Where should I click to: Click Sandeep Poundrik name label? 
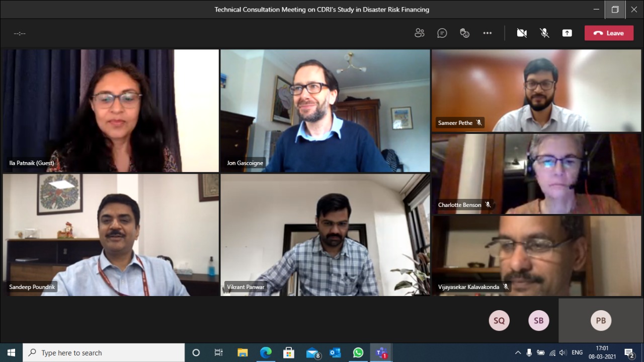32,287
